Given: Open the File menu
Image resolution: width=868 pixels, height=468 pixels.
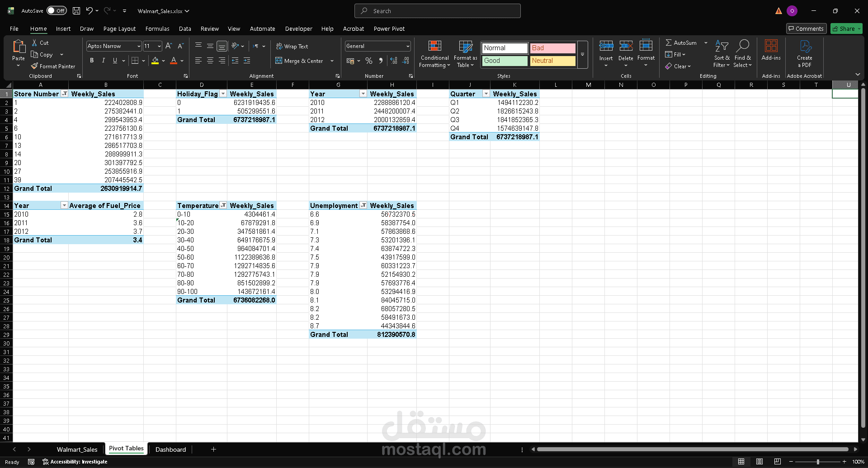Looking at the screenshot, I should click(x=14, y=28).
